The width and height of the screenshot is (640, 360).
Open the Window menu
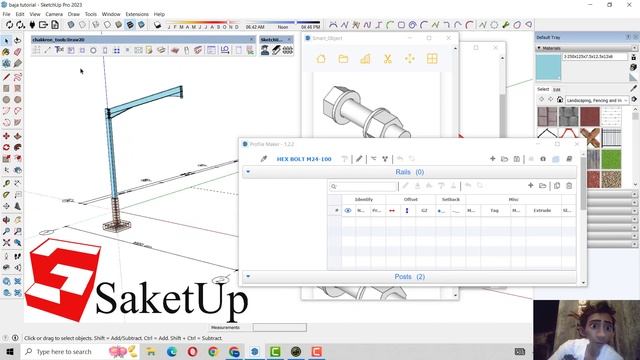[x=111, y=14]
